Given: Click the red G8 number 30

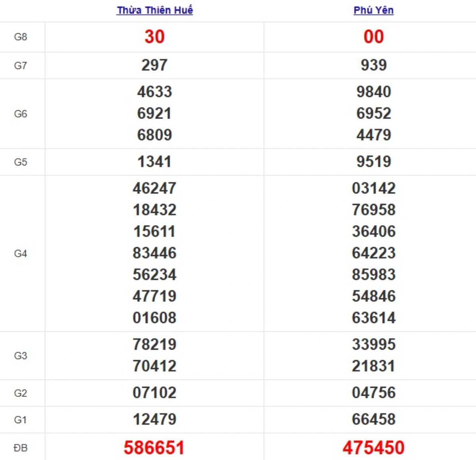Looking at the screenshot, I should (x=154, y=37).
